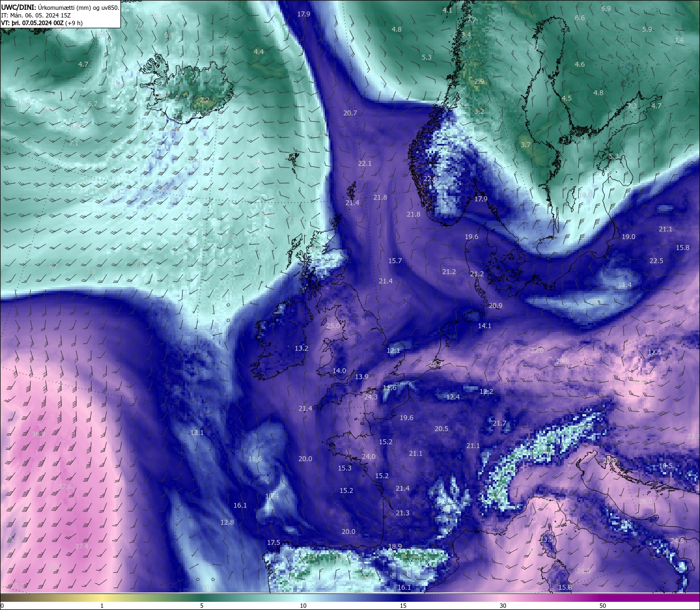Select the 2.2 value over Iceland
The height and width of the screenshot is (610, 700).
click(205, 100)
